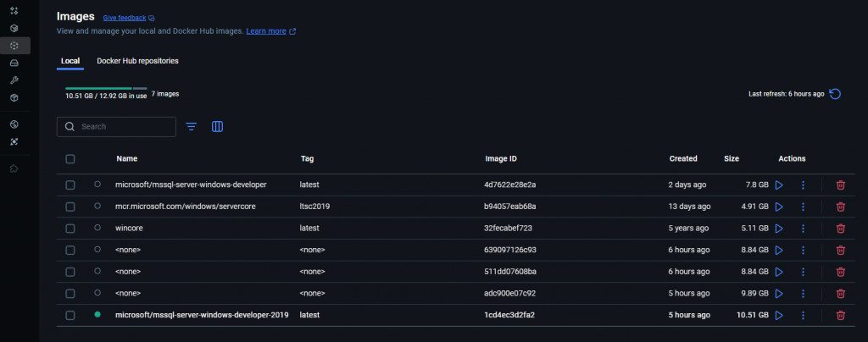868x342 pixels.
Task: Check the mcr.microsoft.com/windows/servercore row
Action: [70, 207]
